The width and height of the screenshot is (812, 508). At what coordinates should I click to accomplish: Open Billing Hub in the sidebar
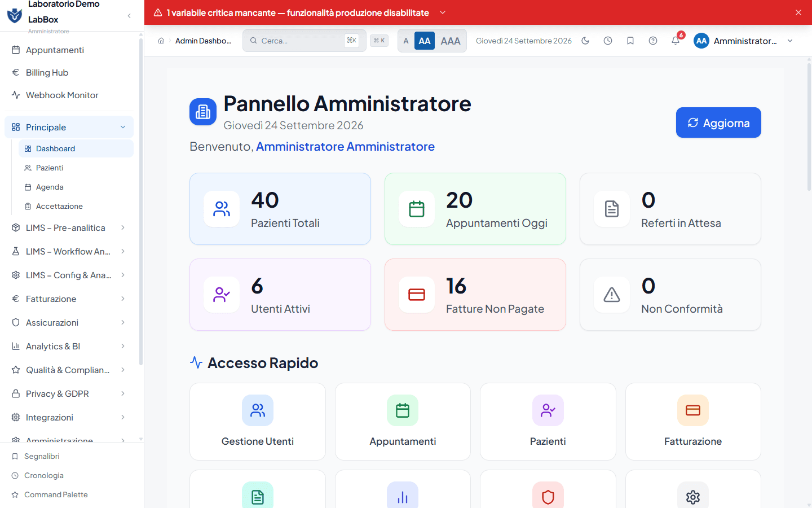69,72
